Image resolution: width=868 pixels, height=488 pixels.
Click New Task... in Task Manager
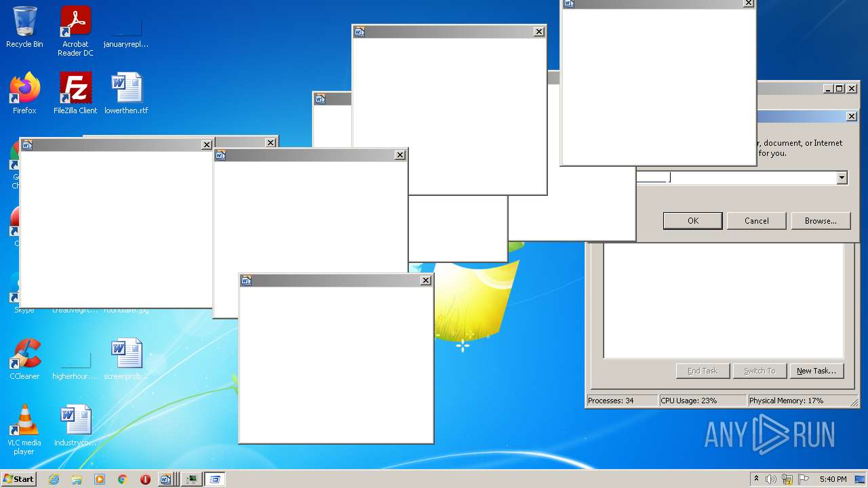pos(816,371)
